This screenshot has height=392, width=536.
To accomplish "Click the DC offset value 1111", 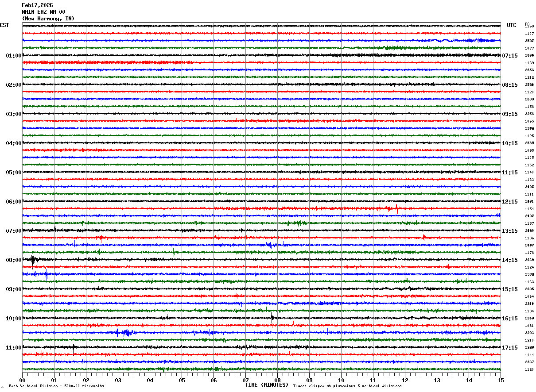I will [529, 194].
